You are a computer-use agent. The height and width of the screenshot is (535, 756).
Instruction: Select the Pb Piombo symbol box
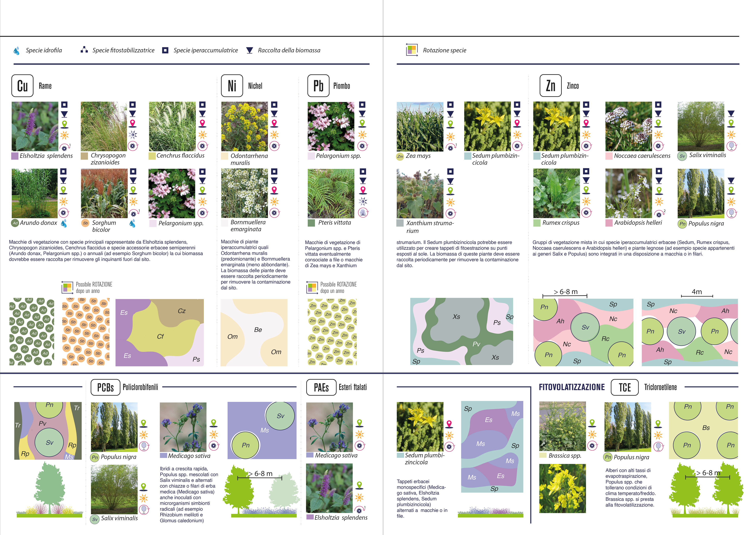pyautogui.click(x=318, y=86)
